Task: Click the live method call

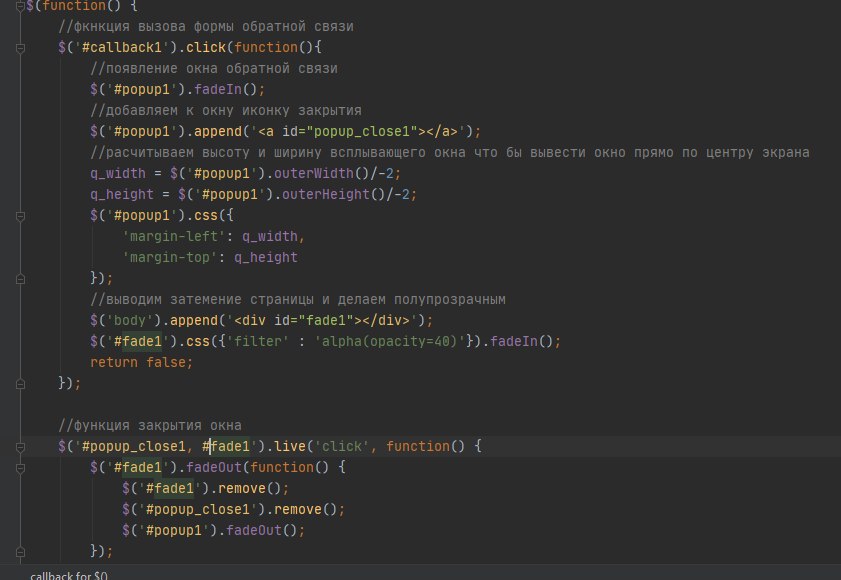Action: click(290, 446)
